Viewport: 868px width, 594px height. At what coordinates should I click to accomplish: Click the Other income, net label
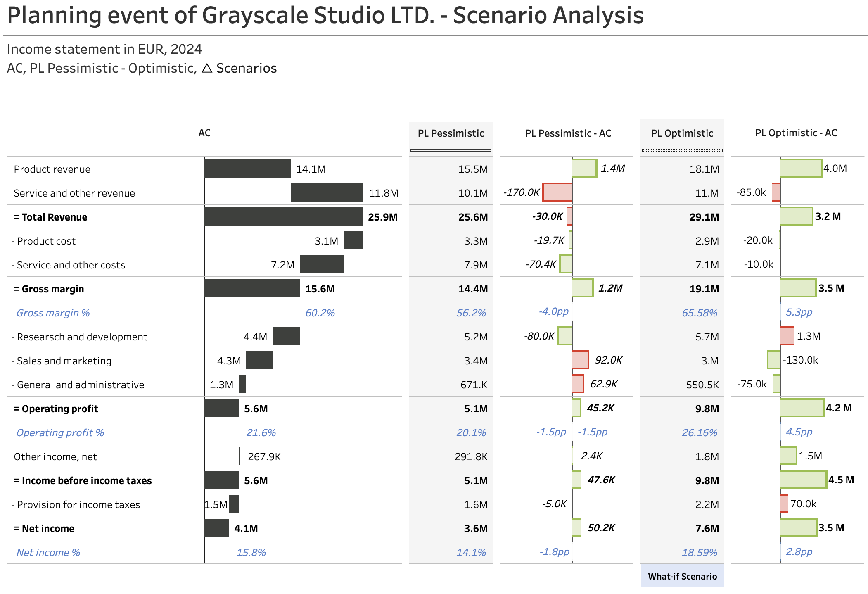click(55, 456)
